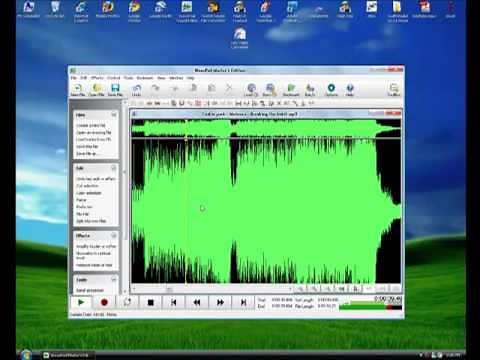Click the Burn CD toolbar icon
This screenshot has height=360, width=480.
pos(269,89)
